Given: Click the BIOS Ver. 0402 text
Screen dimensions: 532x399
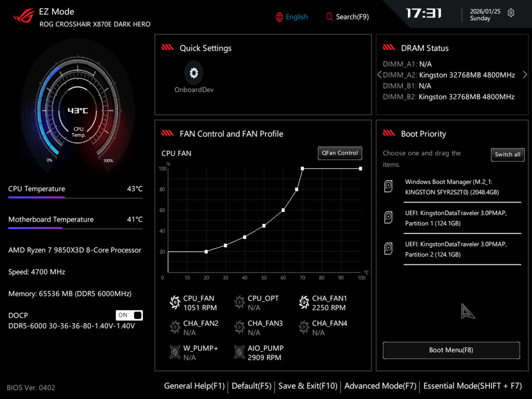Looking at the screenshot, I should click(31, 388).
